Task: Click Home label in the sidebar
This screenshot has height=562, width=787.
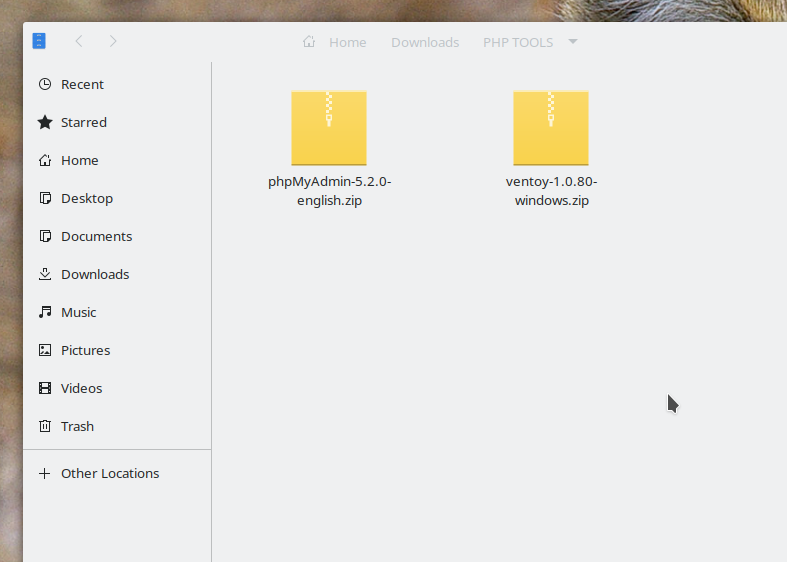Action: pos(79,161)
